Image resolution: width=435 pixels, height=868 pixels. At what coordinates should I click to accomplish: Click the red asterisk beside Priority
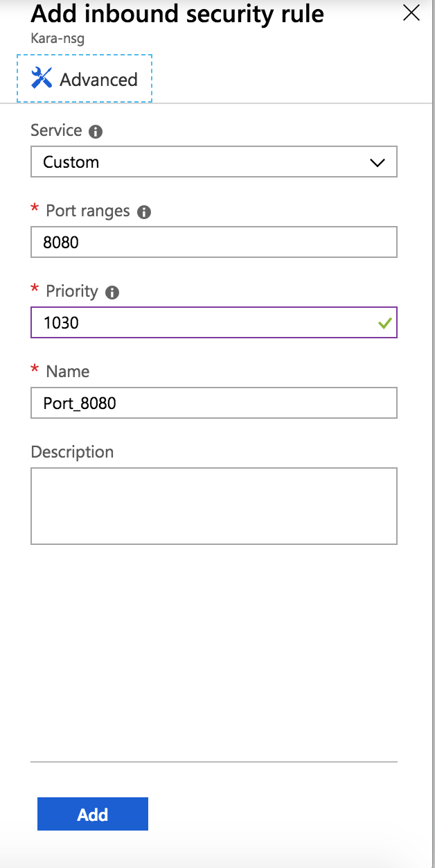[x=34, y=291]
